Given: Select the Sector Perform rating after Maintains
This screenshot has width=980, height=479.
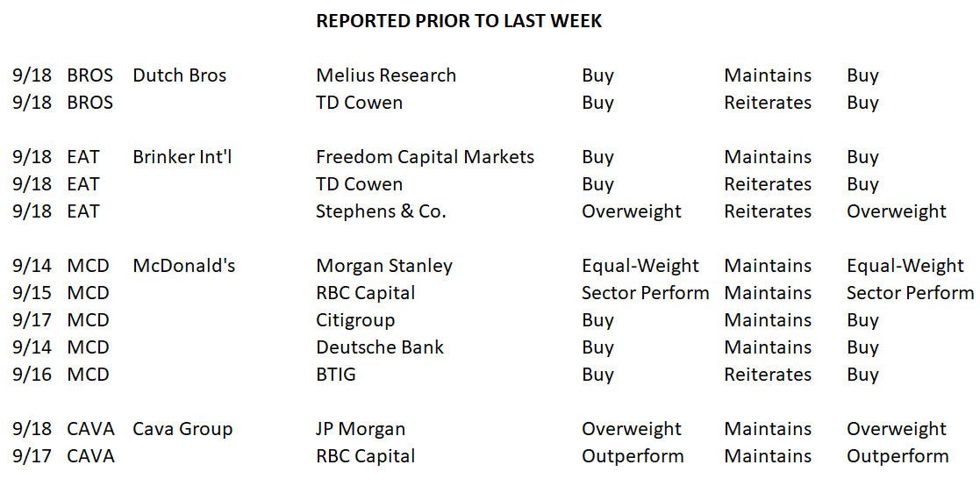Looking at the screenshot, I should pos(910,293).
